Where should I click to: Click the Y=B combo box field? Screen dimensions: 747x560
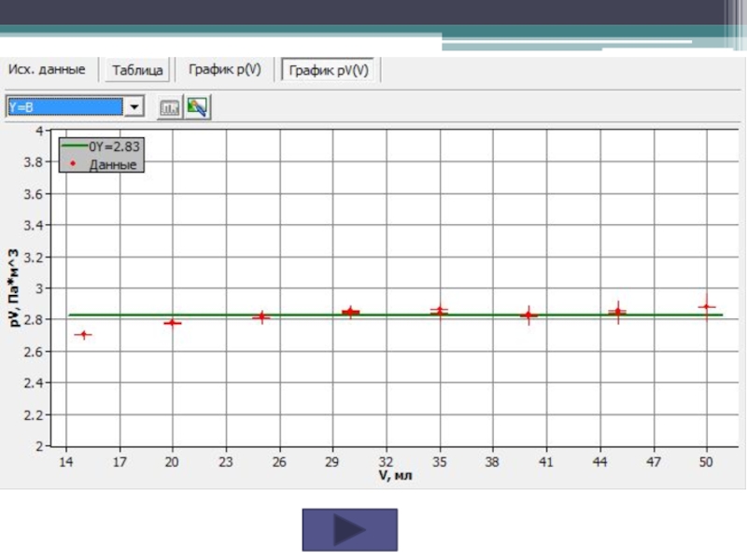coord(64,107)
